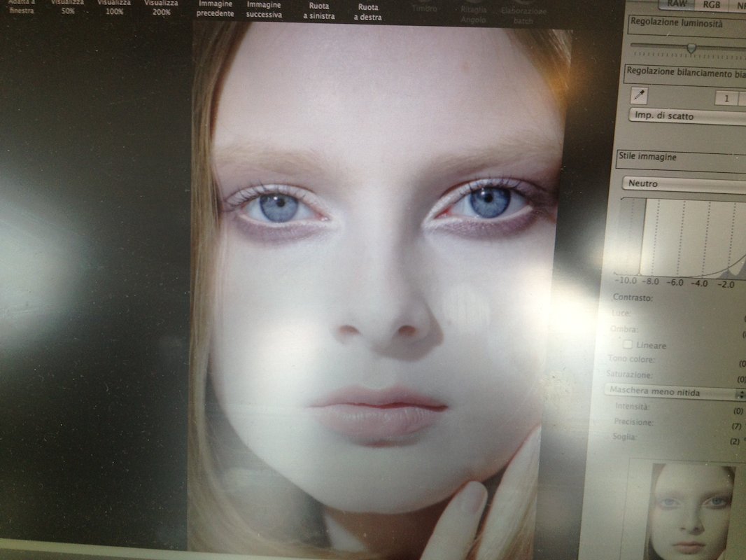This screenshot has width=746, height=560.
Task: Click the Tono colore label
Action: click(x=631, y=358)
